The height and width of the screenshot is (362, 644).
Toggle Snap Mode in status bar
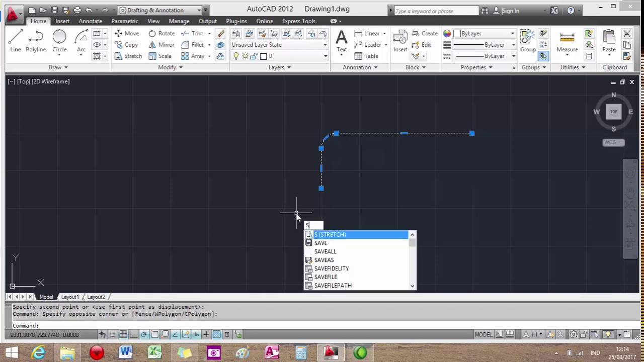click(113, 334)
